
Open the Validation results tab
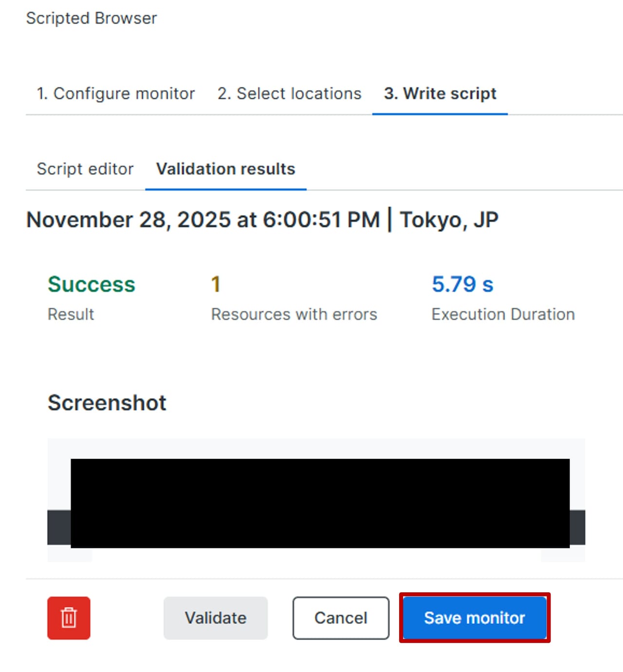point(225,169)
